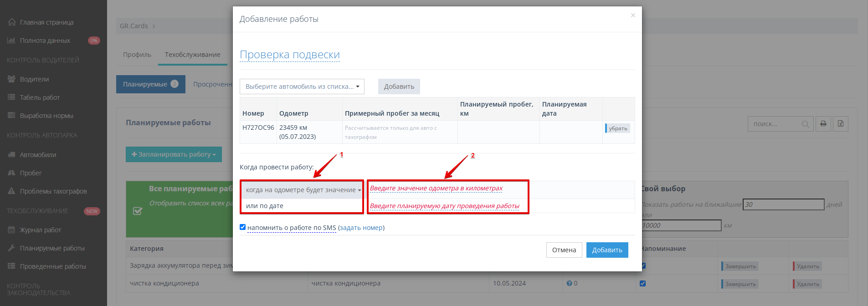This screenshot has width=868, height=306.
Task: Open Автомобили in the sidebar menu
Action: [x=38, y=155]
